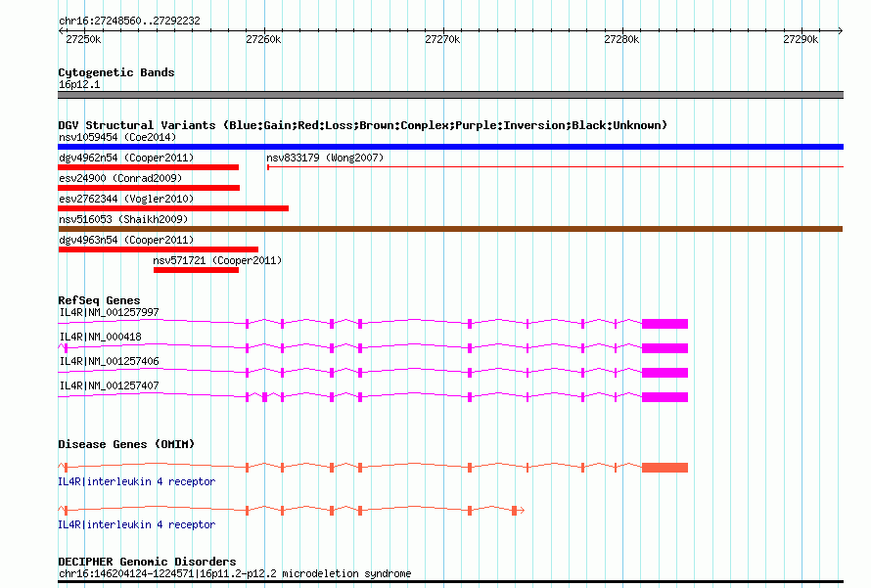The image size is (871, 588).
Task: Click the blue nsv1059454 gain bar
Action: (450, 147)
